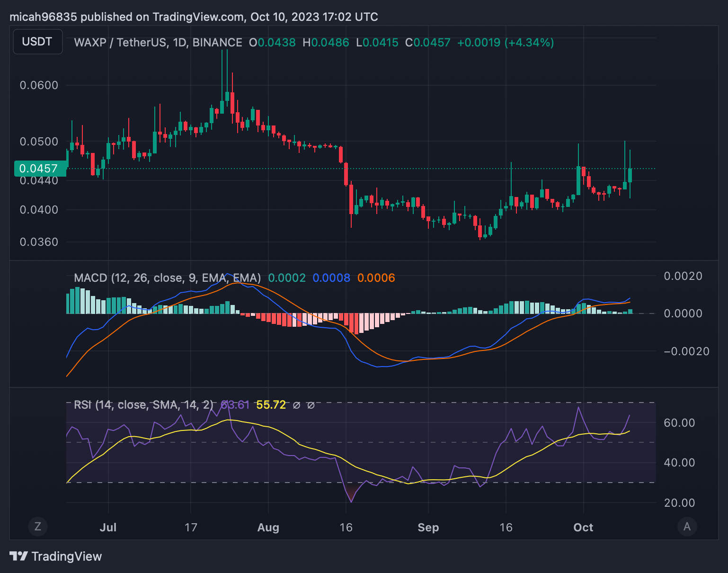Click the Oct time axis label
Viewport: 728px width, 573px height.
click(x=583, y=528)
